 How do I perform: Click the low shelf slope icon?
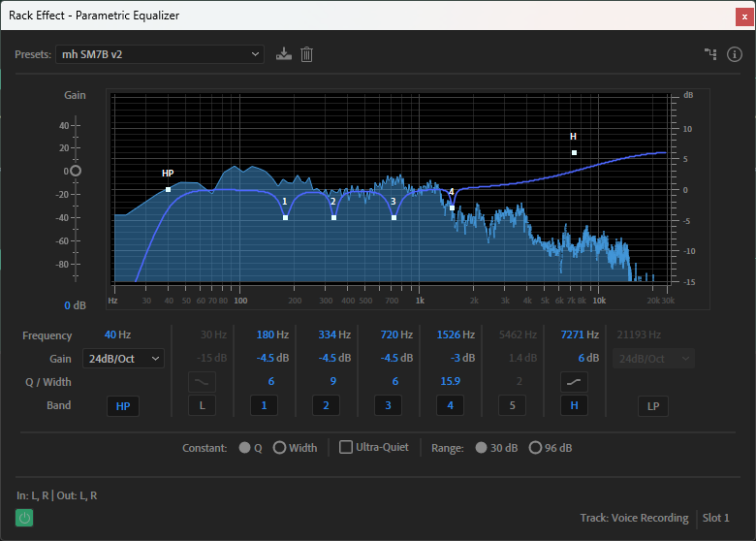pos(202,382)
